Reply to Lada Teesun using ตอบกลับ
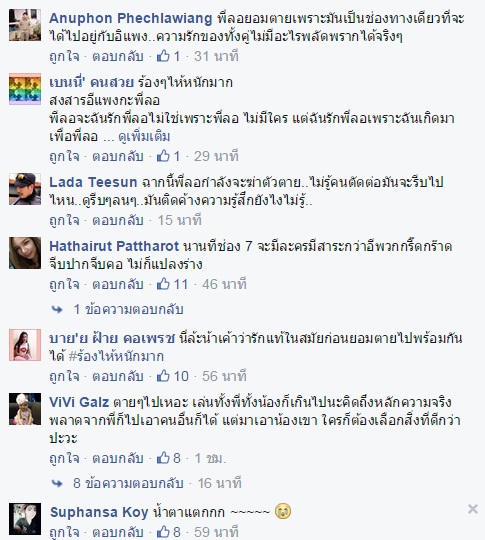 (x=118, y=220)
